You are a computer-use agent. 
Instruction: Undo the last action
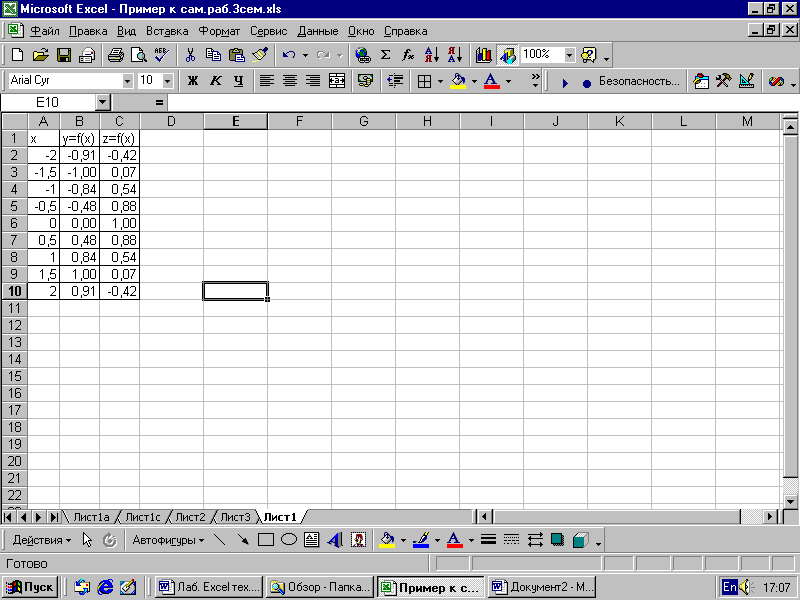pyautogui.click(x=289, y=55)
